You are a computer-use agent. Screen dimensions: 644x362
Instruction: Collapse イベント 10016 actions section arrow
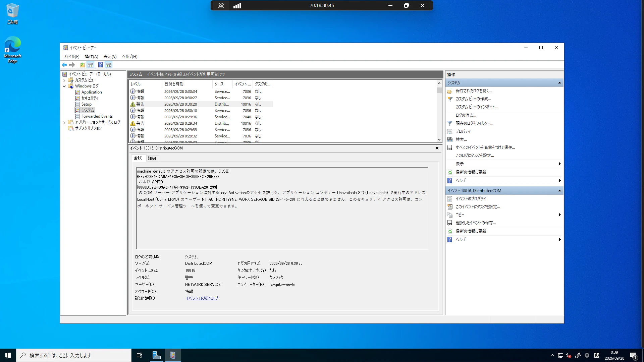[559, 191]
